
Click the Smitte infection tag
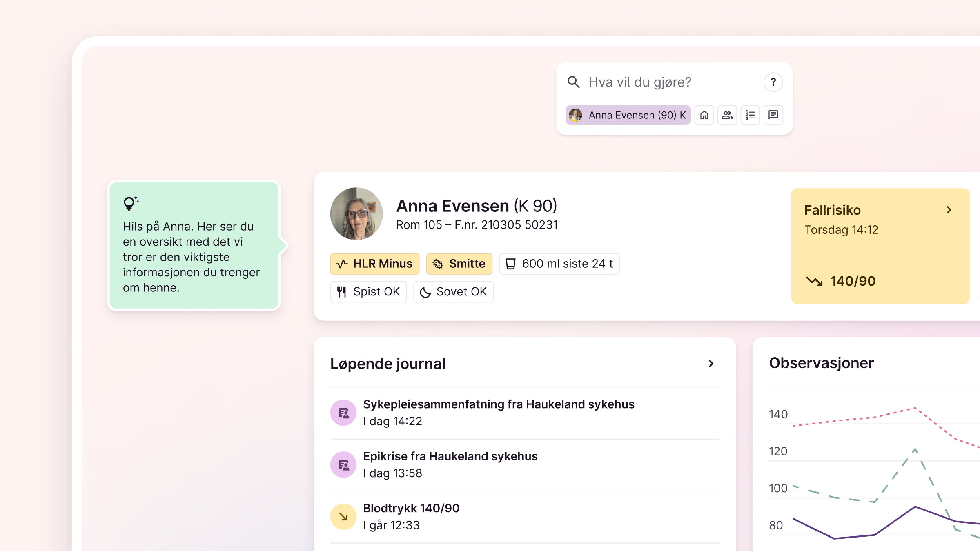[459, 264]
